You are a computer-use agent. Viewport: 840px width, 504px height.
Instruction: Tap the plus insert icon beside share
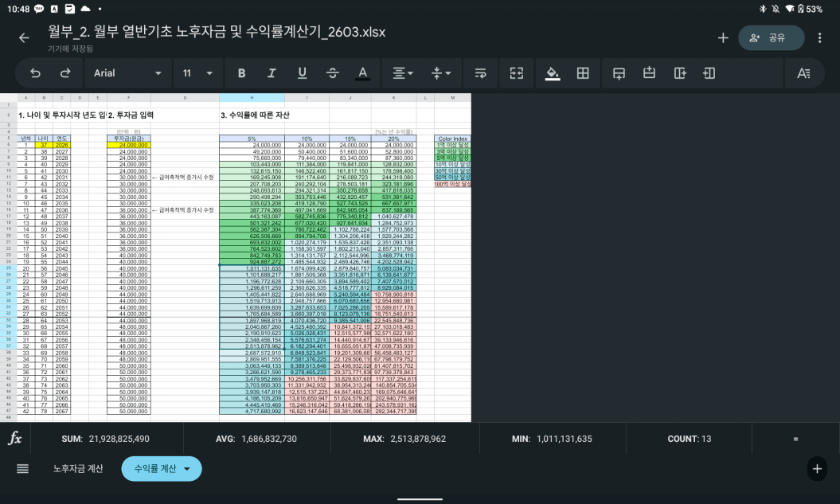tap(723, 38)
